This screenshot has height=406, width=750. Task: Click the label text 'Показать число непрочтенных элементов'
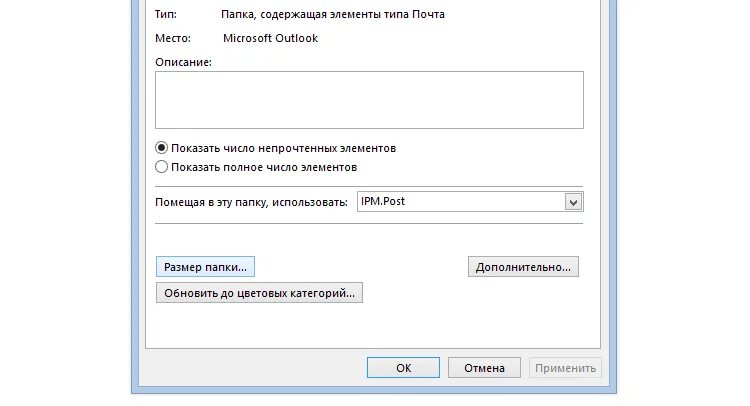(284, 148)
